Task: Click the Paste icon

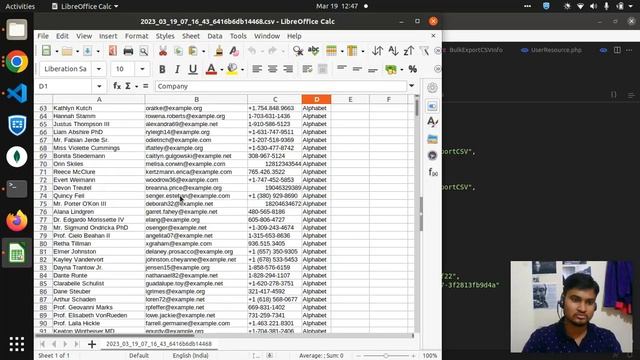Action: pyautogui.click(x=193, y=51)
